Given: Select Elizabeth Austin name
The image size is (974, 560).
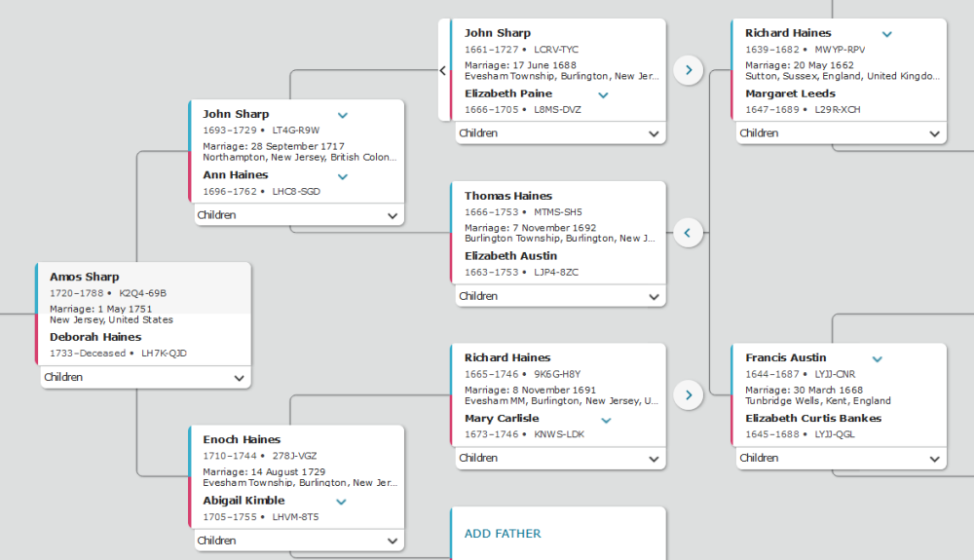Looking at the screenshot, I should 510,256.
